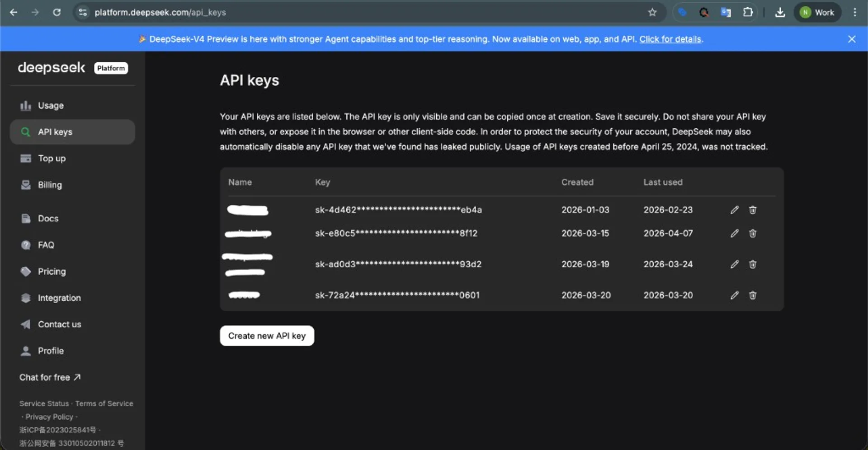Click the key text sk-e80c5…8f12
The height and width of the screenshot is (450, 868).
pos(396,233)
